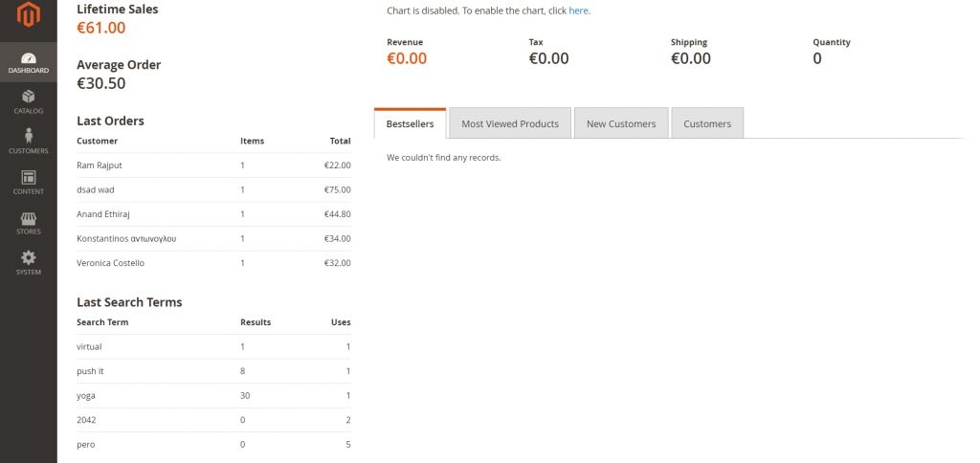Open the Content menu icon
Screen dimensions: 980x463
tap(28, 182)
